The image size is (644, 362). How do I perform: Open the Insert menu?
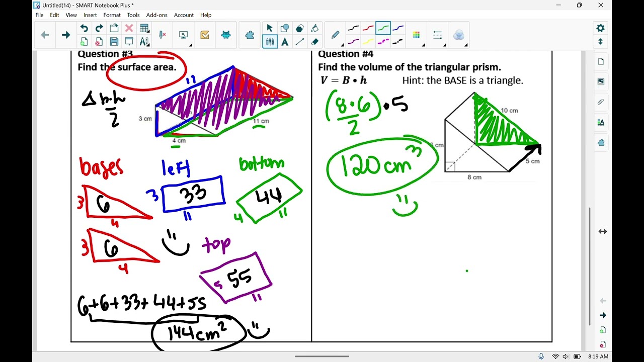click(x=90, y=15)
